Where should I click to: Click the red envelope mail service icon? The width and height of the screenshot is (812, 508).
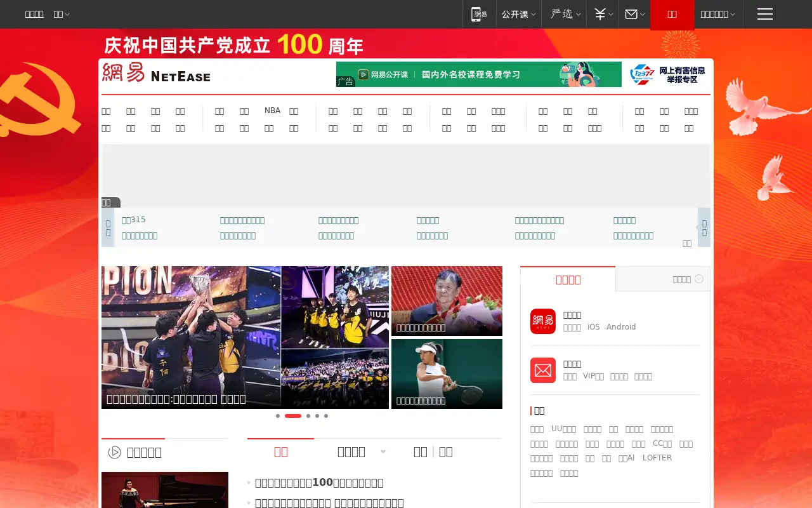[x=543, y=370]
